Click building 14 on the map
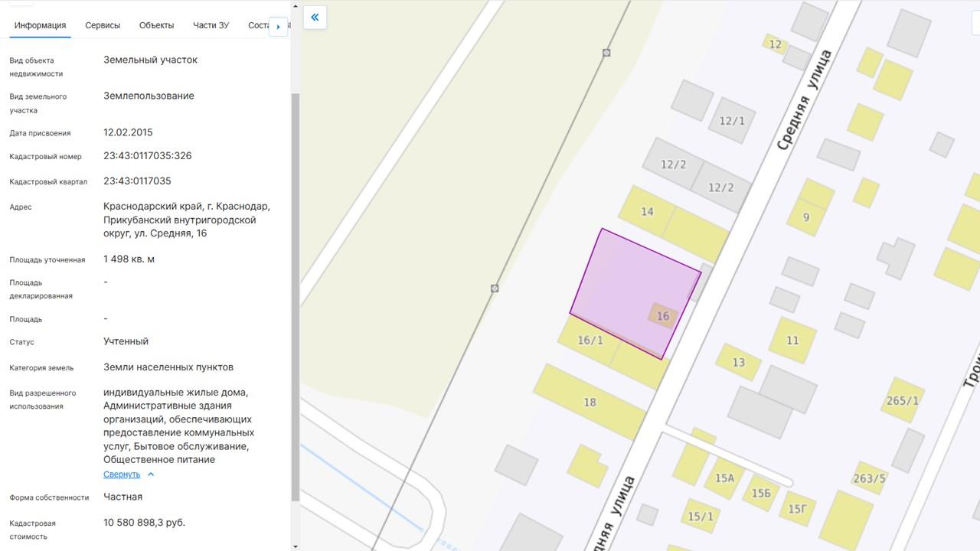980x551 pixels. (647, 211)
